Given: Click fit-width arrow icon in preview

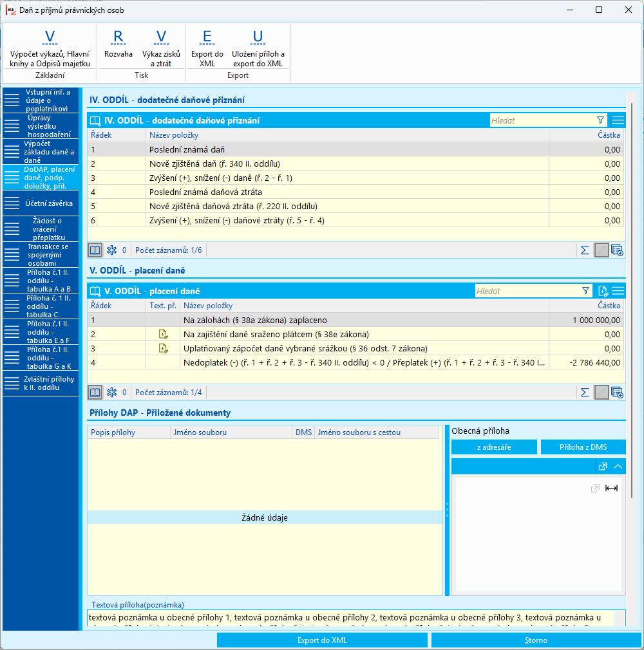Looking at the screenshot, I should point(611,488).
